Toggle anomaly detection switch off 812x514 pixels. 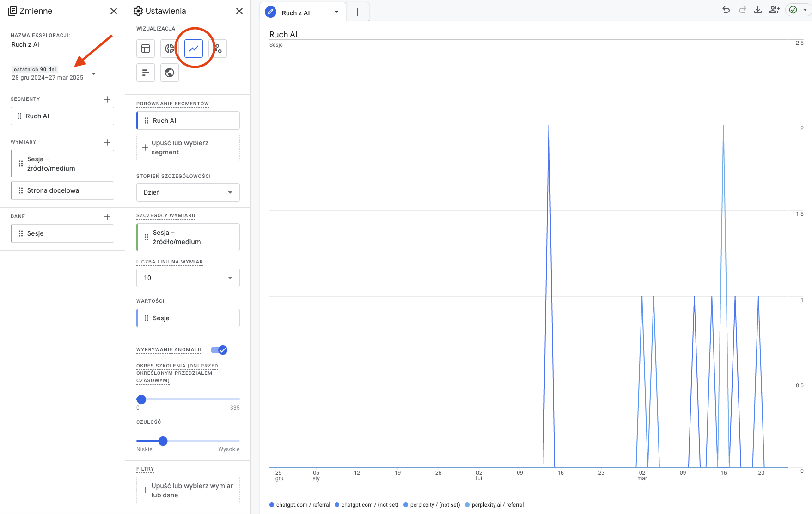tap(219, 350)
